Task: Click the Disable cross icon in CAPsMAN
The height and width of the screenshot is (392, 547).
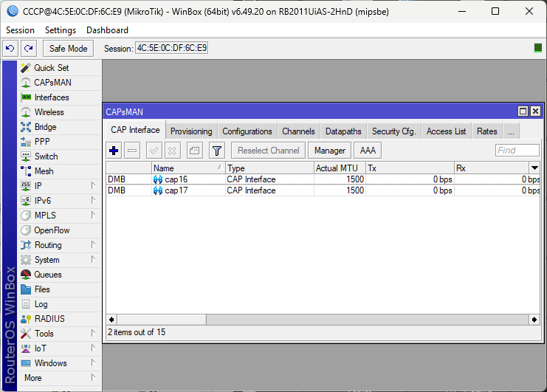Action: (x=172, y=151)
